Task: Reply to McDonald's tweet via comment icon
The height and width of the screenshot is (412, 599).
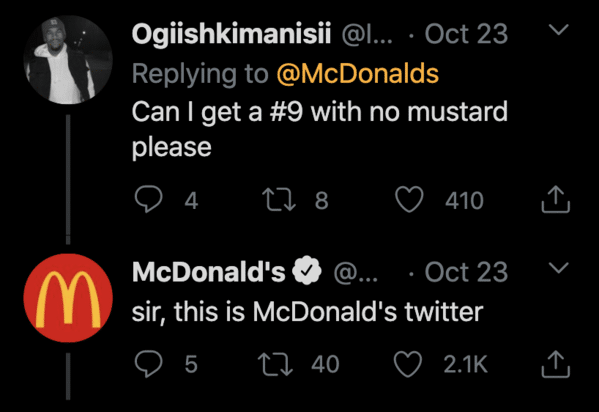Action: [x=149, y=363]
